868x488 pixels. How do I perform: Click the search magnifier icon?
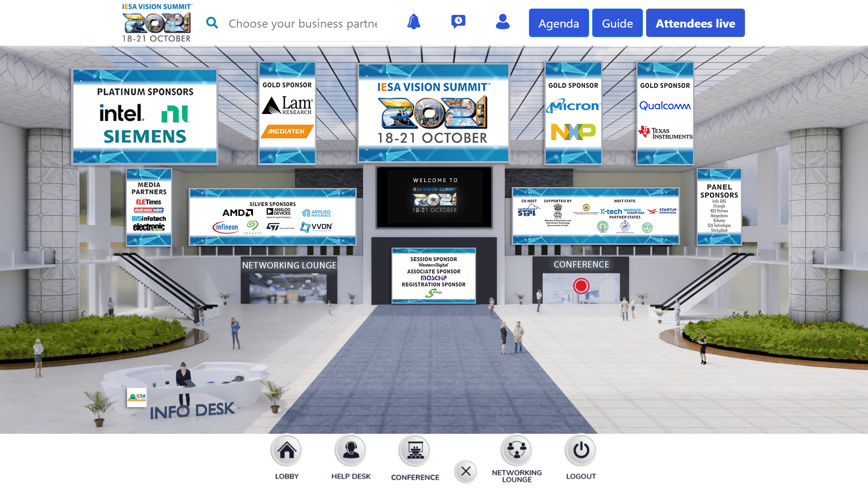(212, 23)
